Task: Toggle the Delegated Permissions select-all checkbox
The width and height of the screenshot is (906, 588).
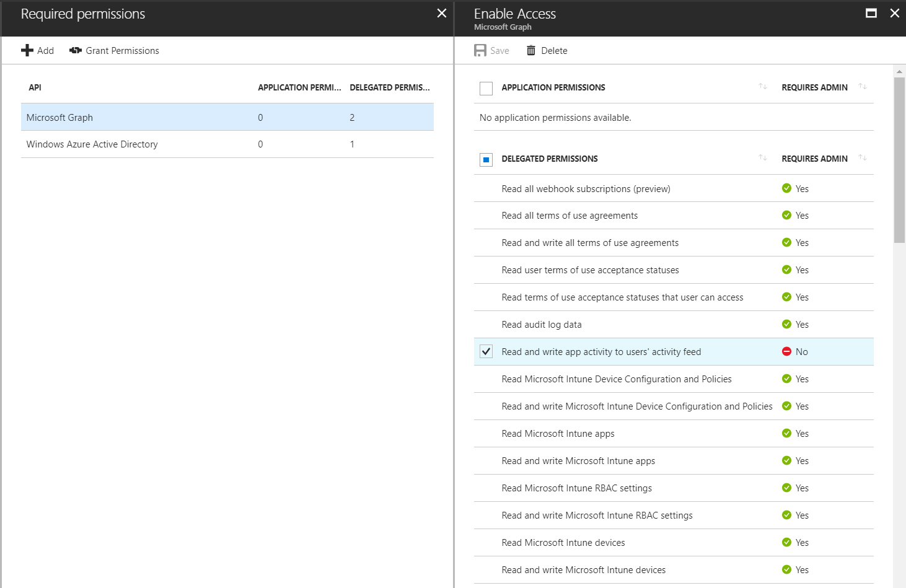Action: click(x=486, y=160)
